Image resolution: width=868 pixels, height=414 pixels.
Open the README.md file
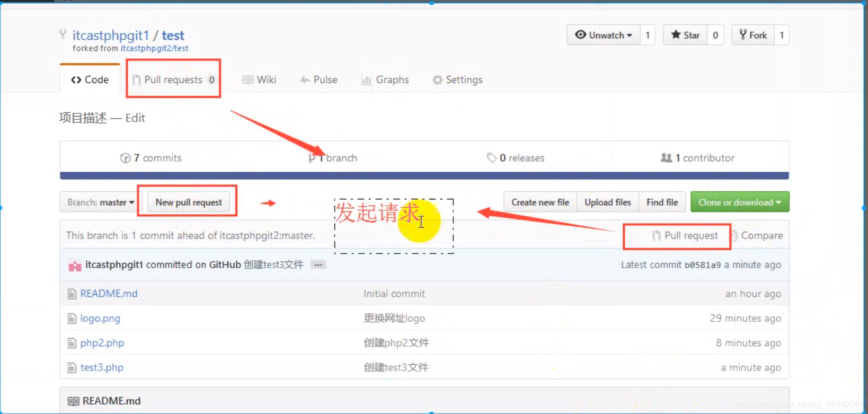coord(109,294)
